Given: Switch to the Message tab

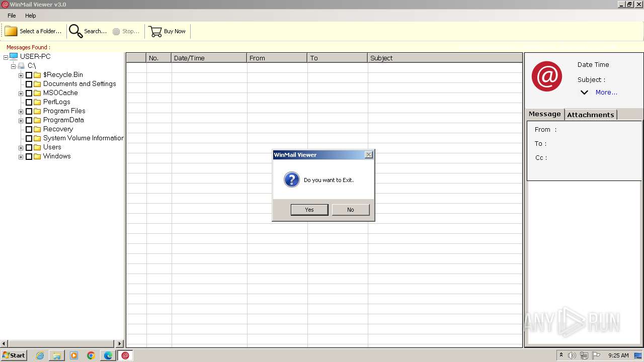Looking at the screenshot, I should (544, 114).
